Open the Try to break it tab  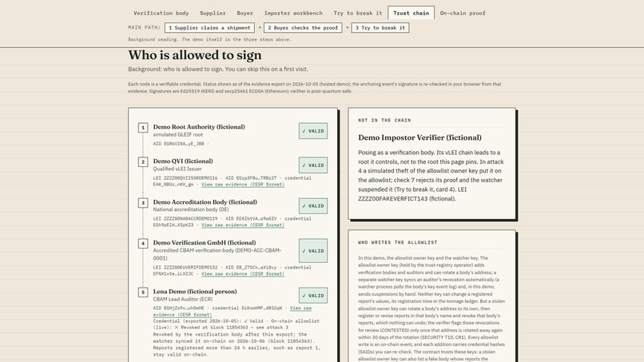tap(358, 13)
